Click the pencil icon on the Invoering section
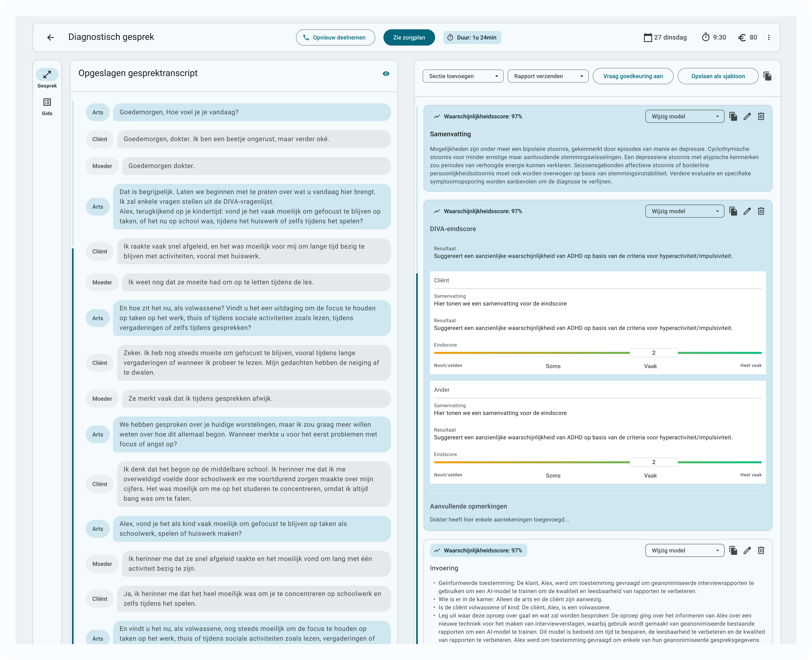Image resolution: width=812 pixels, height=660 pixels. (747, 550)
